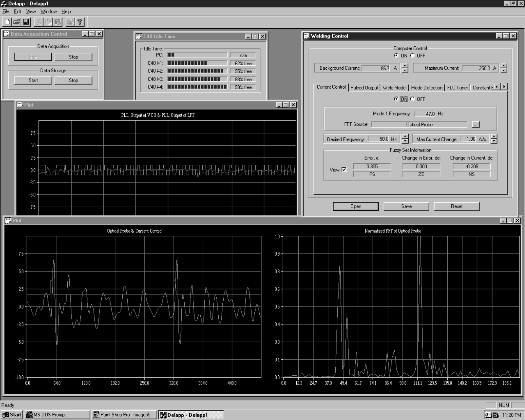Viewport: 525px width, 420px height.
Task: Switch to the Mode Detection tab
Action: tap(426, 87)
